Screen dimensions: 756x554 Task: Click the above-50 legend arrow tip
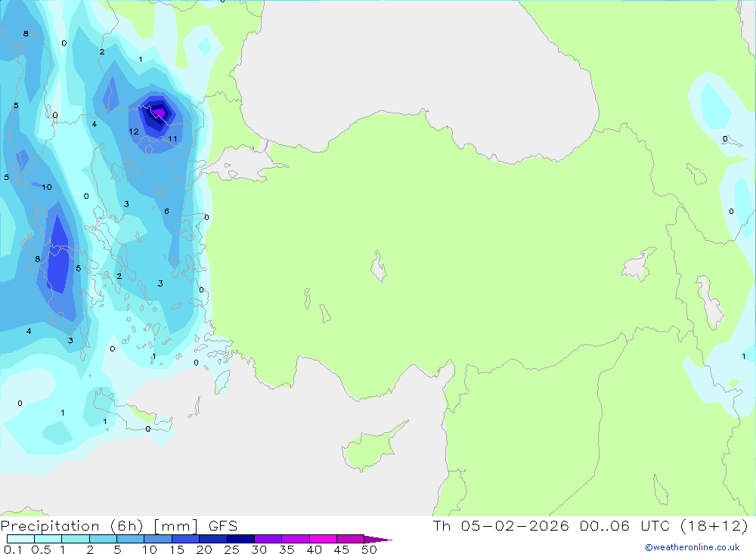coord(377,539)
